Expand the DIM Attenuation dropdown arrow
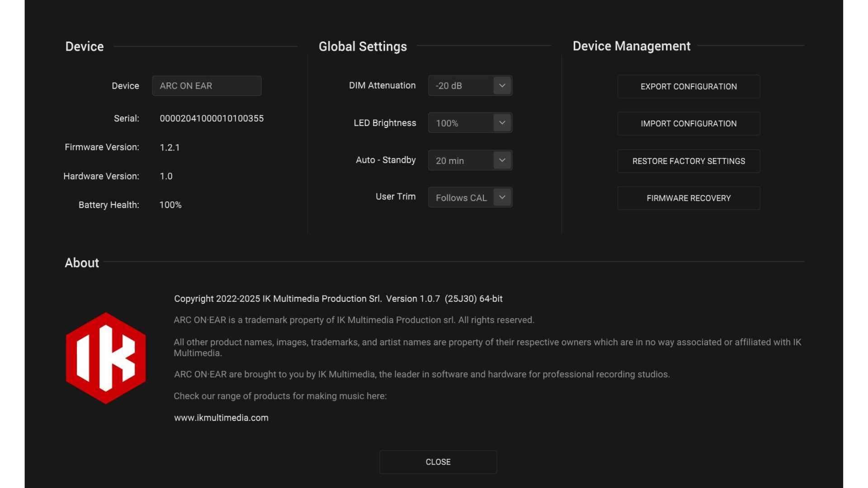 pyautogui.click(x=502, y=86)
